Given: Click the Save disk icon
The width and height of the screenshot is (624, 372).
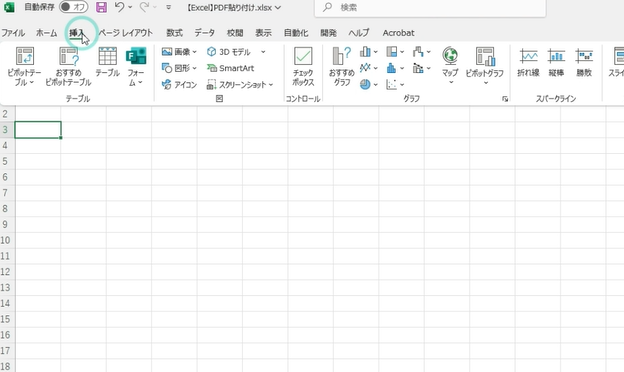Looking at the screenshot, I should (101, 7).
